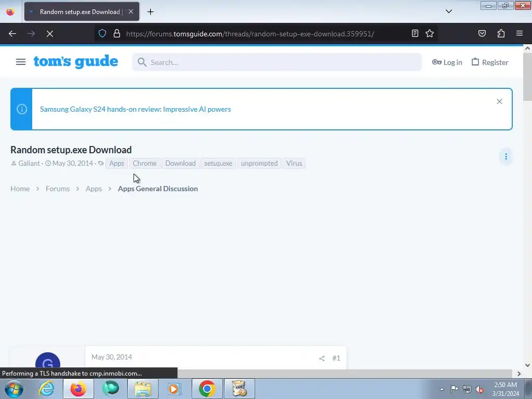The image size is (532, 399).
Task: Select the Download tag
Action: pos(180,163)
